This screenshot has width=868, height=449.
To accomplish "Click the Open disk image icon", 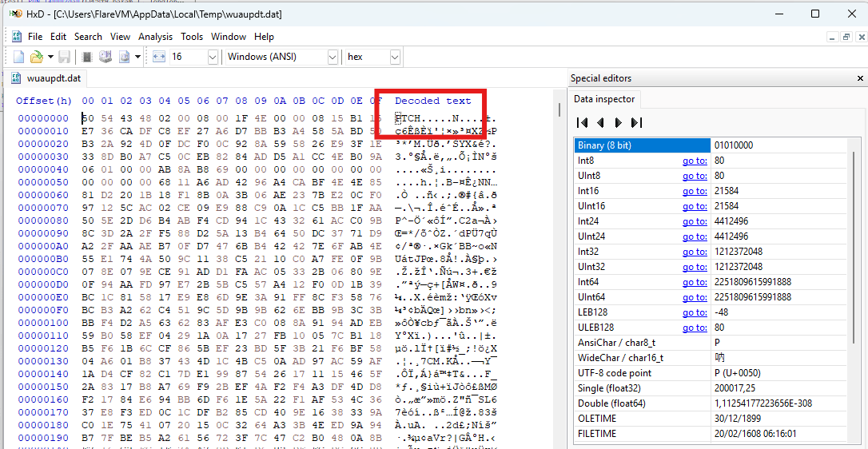I will (123, 57).
